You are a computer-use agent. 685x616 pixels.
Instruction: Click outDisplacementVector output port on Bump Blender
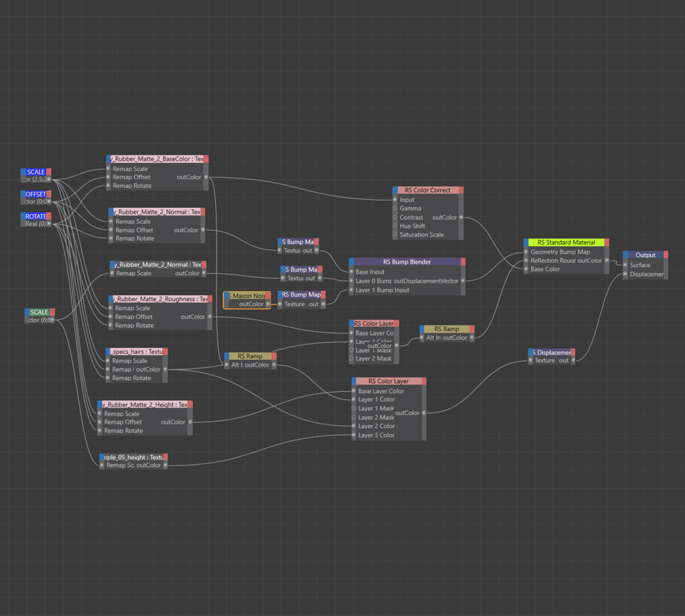(x=463, y=281)
